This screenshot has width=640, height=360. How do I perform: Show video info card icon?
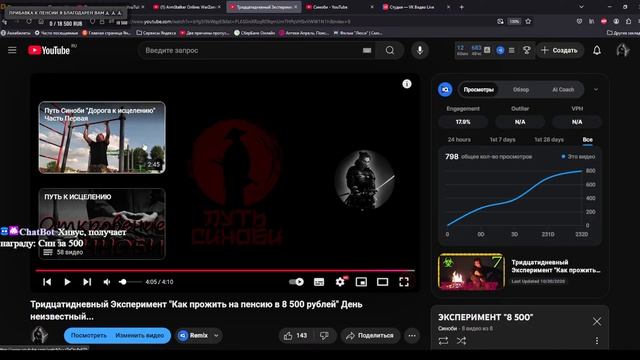pos(407,84)
